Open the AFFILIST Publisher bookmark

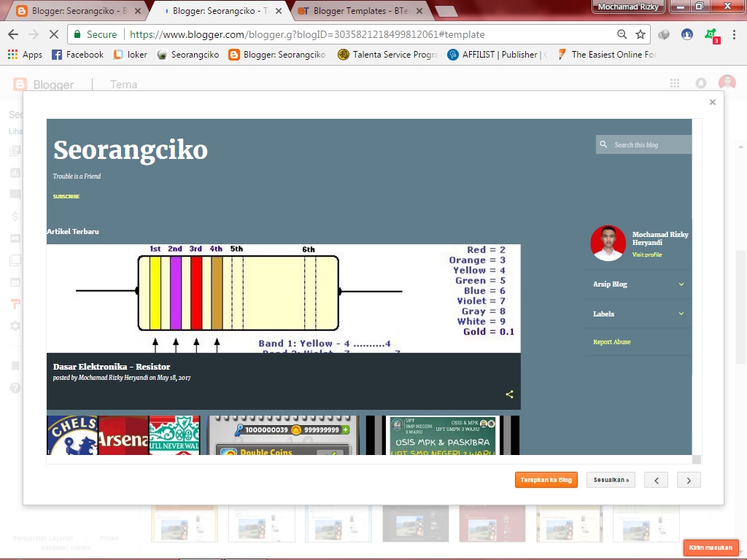pos(498,54)
